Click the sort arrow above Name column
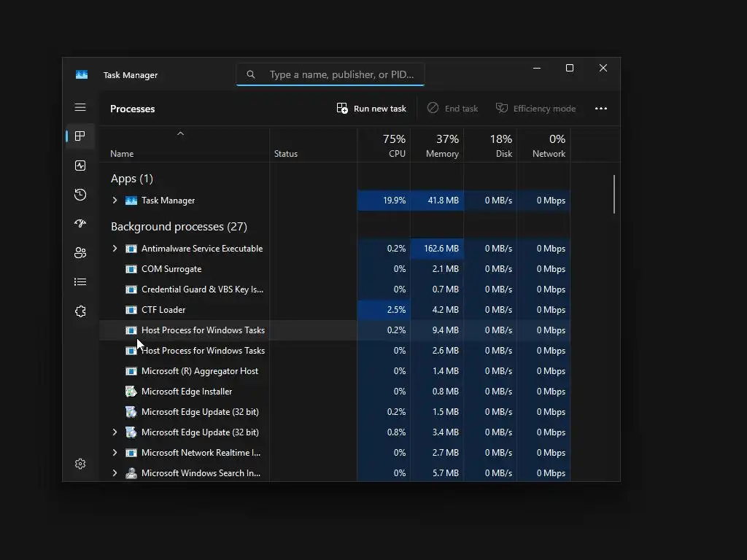This screenshot has height=560, width=747. click(181, 134)
